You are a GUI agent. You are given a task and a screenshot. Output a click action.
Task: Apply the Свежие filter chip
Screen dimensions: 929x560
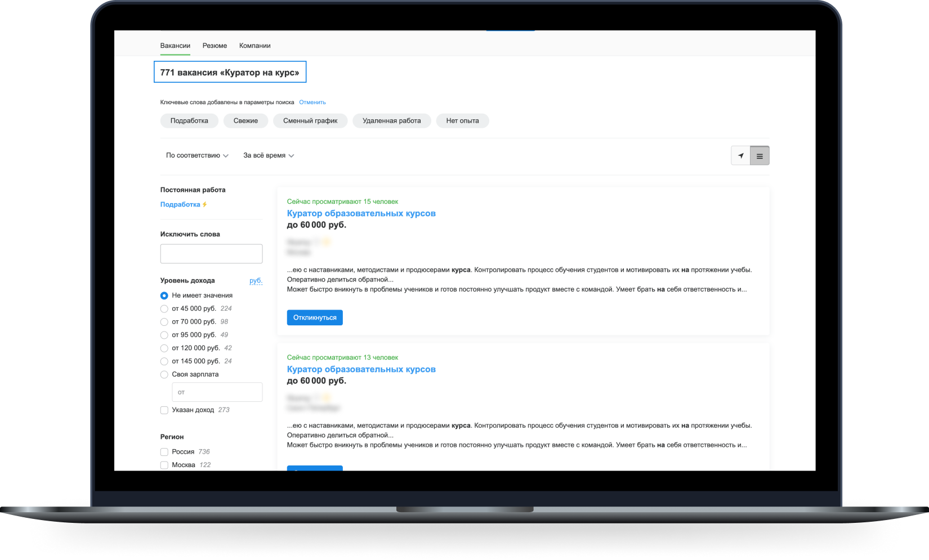point(245,121)
